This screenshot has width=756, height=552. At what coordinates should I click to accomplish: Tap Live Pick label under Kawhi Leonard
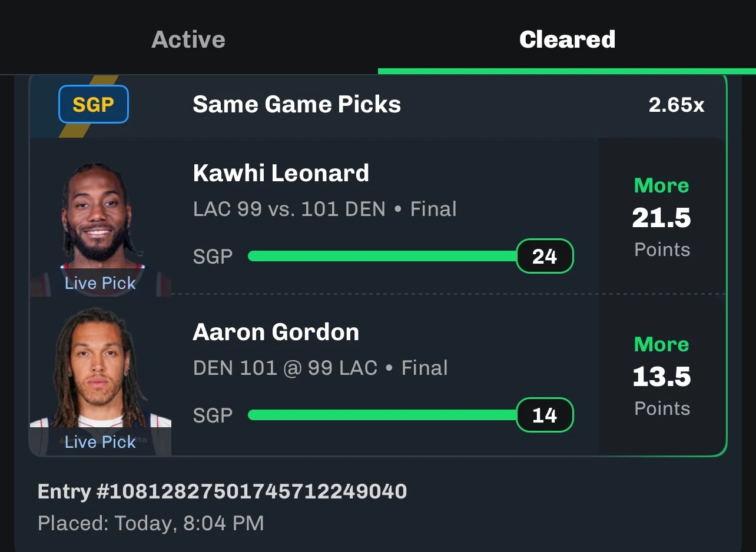click(x=100, y=283)
